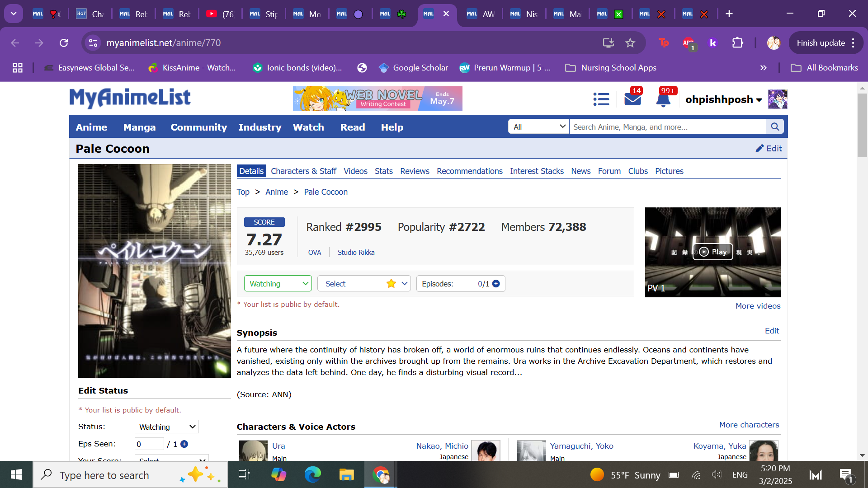Play the PV 1 video
This screenshot has height=488, width=868.
(712, 252)
